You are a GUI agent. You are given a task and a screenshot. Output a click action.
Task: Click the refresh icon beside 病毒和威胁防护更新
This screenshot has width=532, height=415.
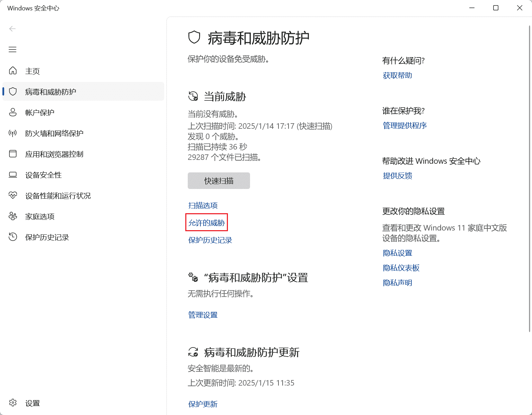point(193,352)
